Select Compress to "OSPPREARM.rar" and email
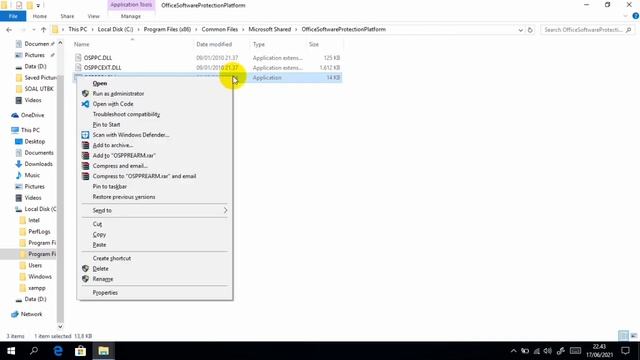The height and width of the screenshot is (360, 640). 144,176
